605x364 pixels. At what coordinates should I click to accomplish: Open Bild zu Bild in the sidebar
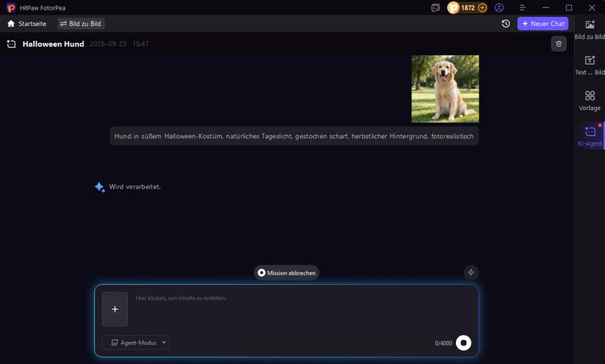[x=590, y=30]
